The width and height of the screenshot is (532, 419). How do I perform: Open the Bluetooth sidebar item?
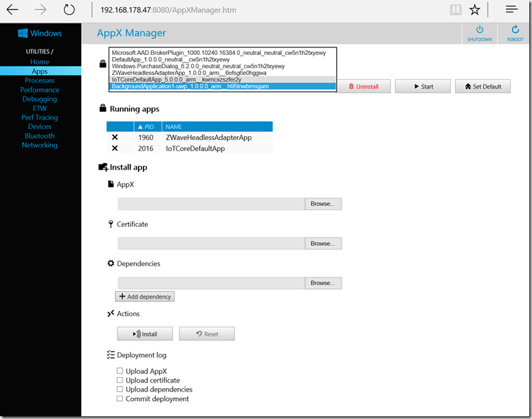[40, 135]
